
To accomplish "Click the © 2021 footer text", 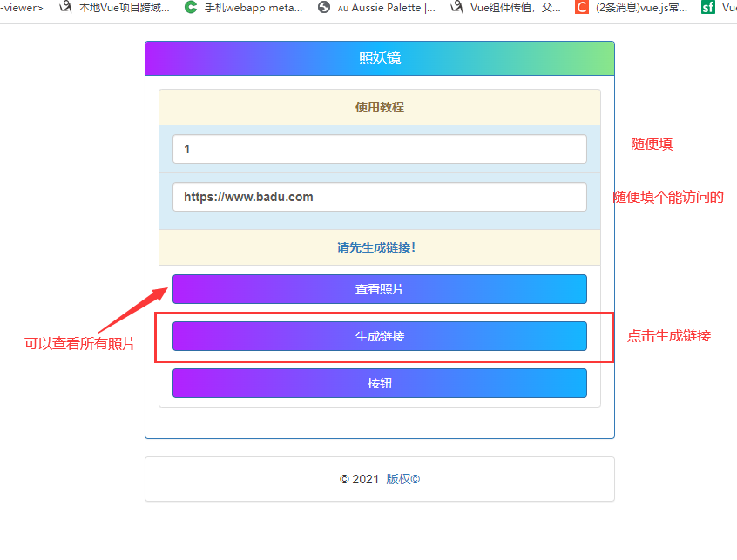I will tap(359, 479).
